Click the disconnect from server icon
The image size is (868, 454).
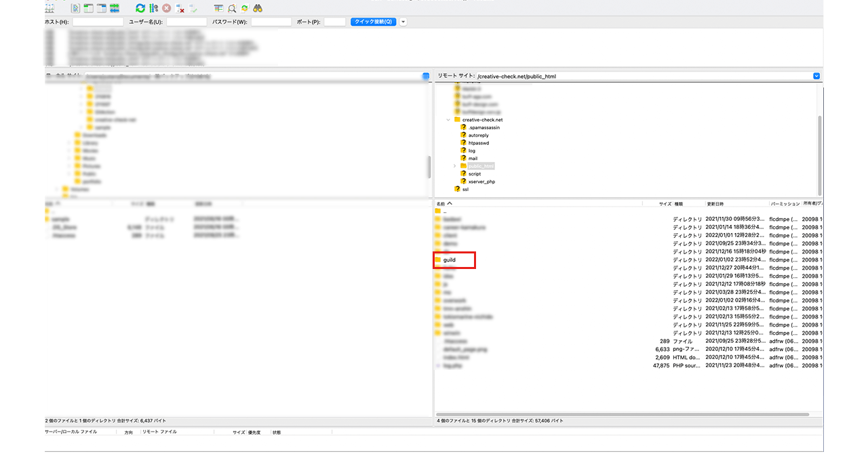tap(180, 8)
